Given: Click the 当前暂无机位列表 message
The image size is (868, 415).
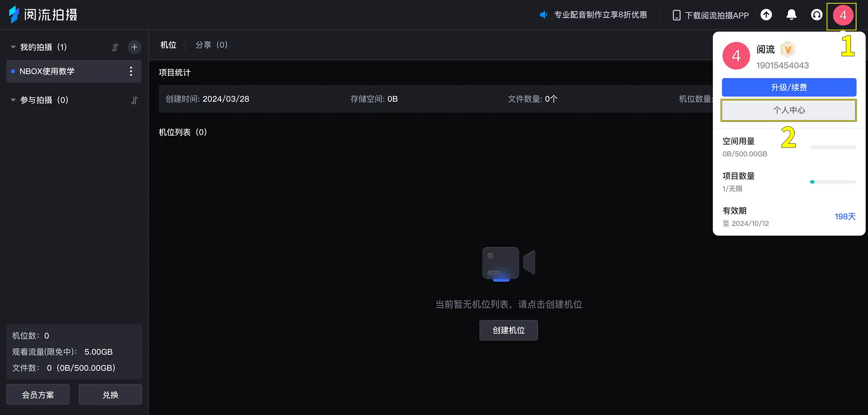Looking at the screenshot, I should click(509, 304).
